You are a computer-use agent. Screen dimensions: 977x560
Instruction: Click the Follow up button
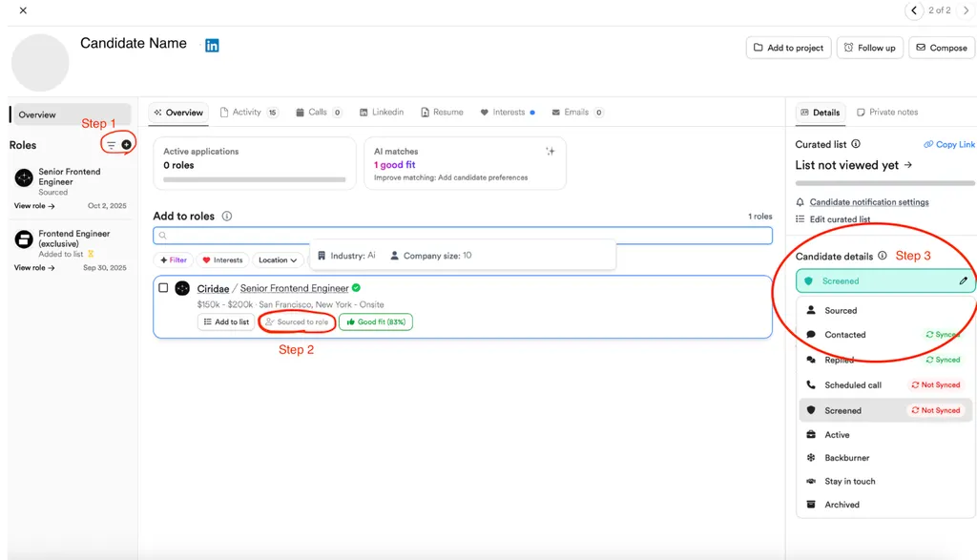[869, 48]
